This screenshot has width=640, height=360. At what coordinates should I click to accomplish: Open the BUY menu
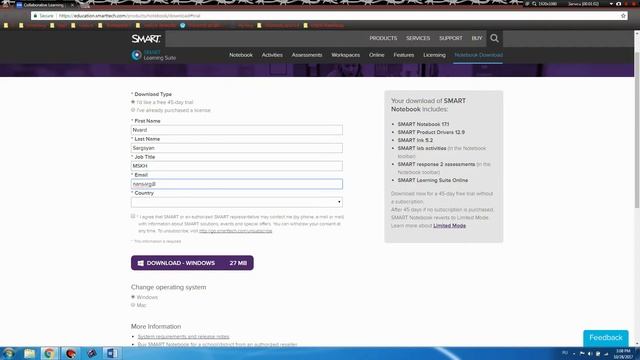tap(477, 38)
